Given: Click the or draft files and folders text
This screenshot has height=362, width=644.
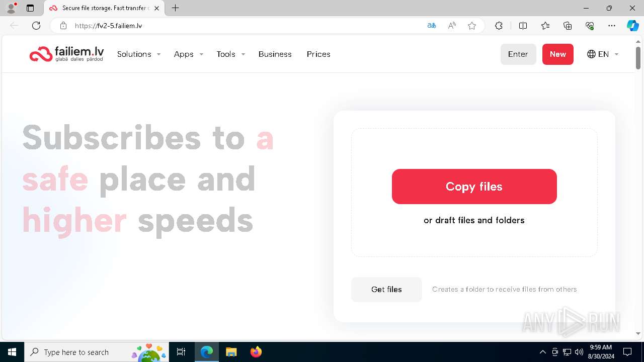Looking at the screenshot, I should click(x=474, y=220).
